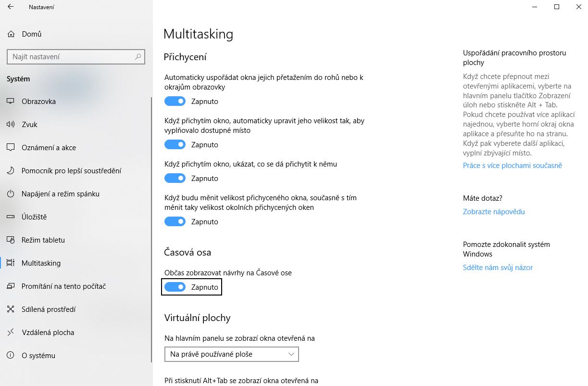Click the back arrow icon
Screen dimensions: 588x386
tap(11, 7)
